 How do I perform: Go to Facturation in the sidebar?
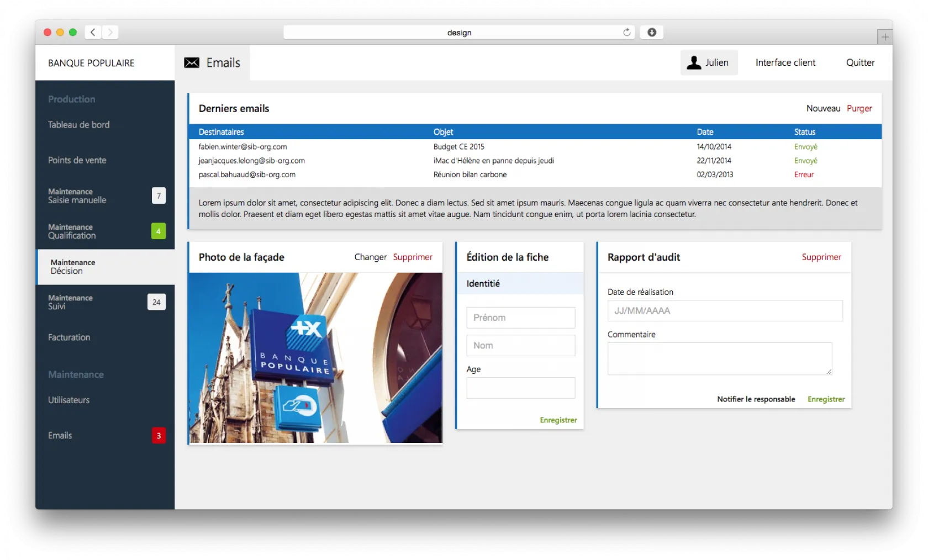pos(69,337)
